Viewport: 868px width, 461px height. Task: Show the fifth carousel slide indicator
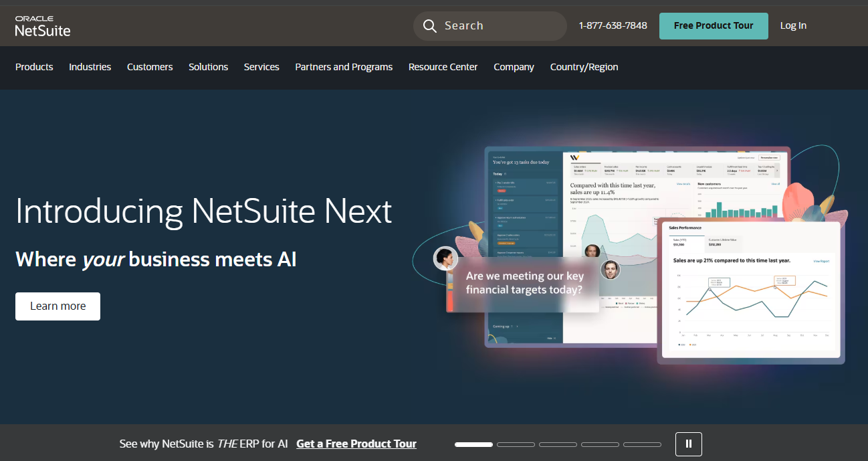(x=642, y=444)
